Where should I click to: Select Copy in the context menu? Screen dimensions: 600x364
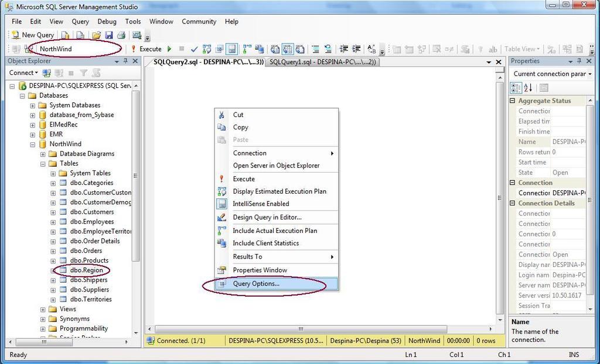(277, 128)
